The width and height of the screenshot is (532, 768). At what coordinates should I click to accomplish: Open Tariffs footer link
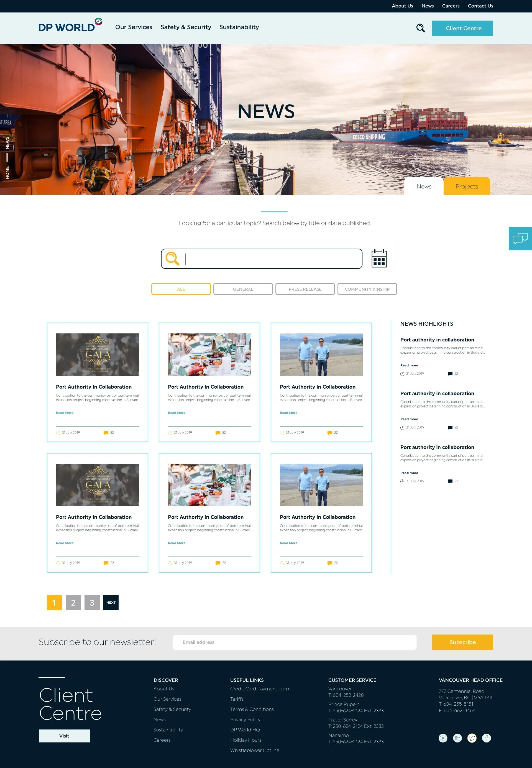[237, 699]
